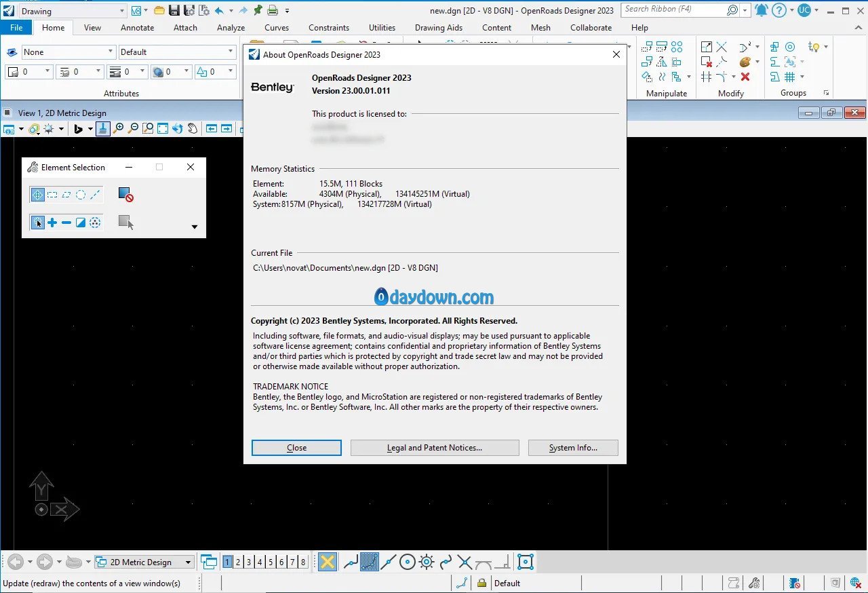Choose Line selection method in Element Selection
Screen dimensions: 868x593
[95, 195]
